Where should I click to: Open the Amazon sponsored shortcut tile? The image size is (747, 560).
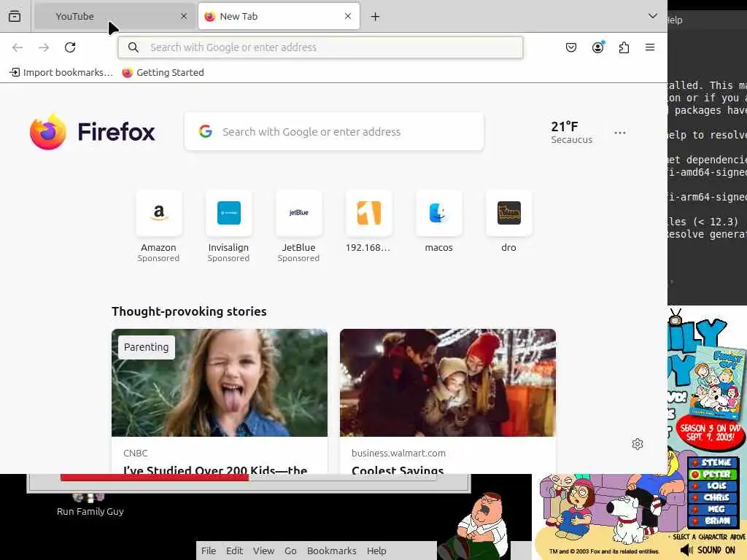[x=158, y=226]
